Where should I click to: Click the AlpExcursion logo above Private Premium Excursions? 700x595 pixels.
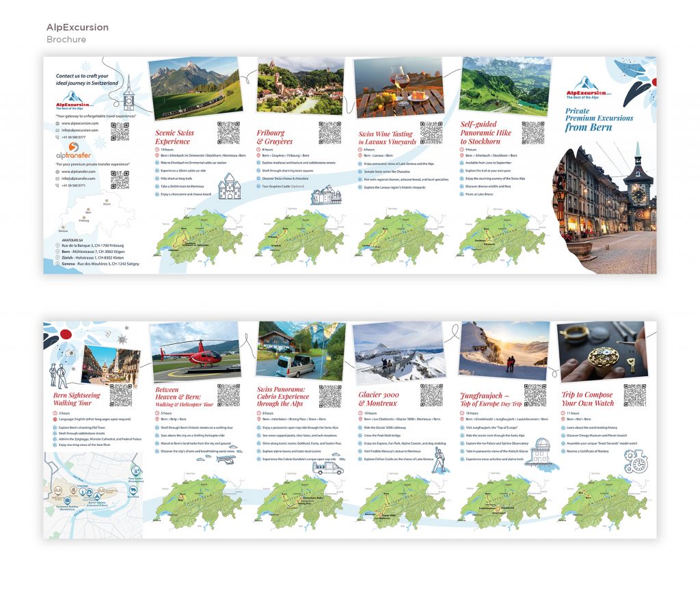pos(589,88)
